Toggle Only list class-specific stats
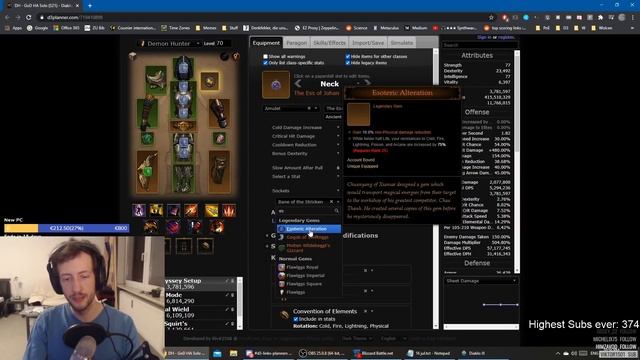The image size is (640, 360). [x=265, y=63]
